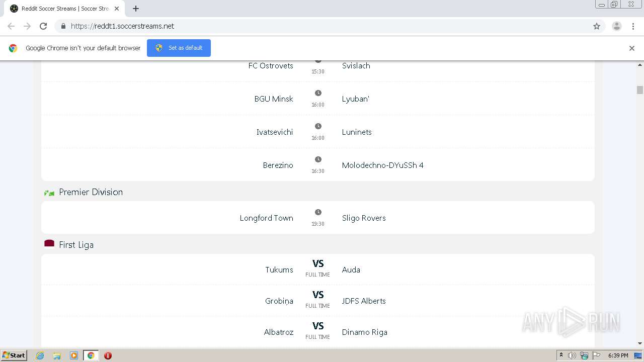Click the address bar URL field
This screenshot has width=644, height=362.
pos(302,26)
